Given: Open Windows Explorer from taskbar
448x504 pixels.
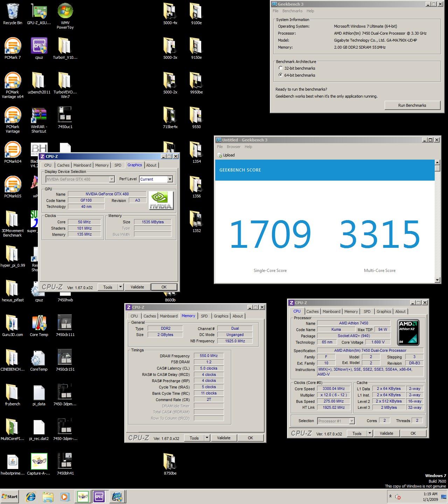Looking at the screenshot, I should click(x=48, y=497).
